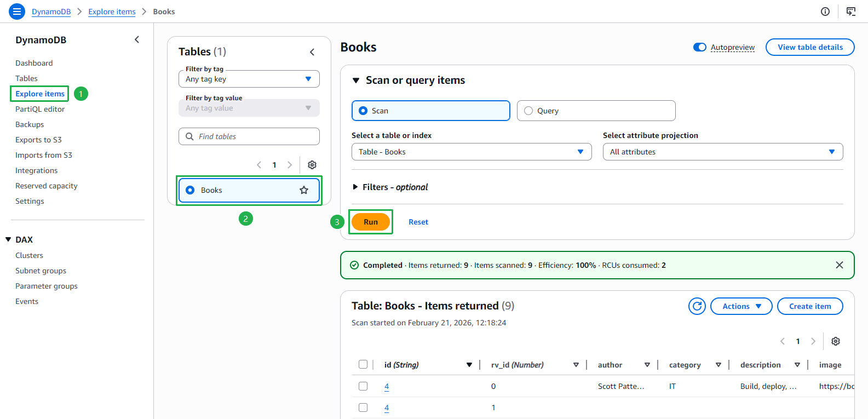Image resolution: width=868 pixels, height=419 pixels.
Task: Collapse the DynamoDB sidebar with the chevron
Action: [x=137, y=39]
